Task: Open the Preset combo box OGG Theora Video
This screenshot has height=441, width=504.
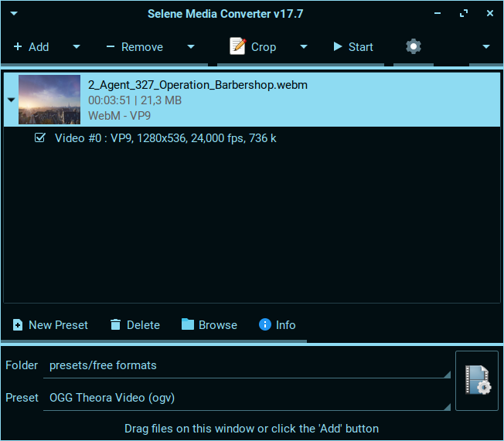Action: click(247, 398)
